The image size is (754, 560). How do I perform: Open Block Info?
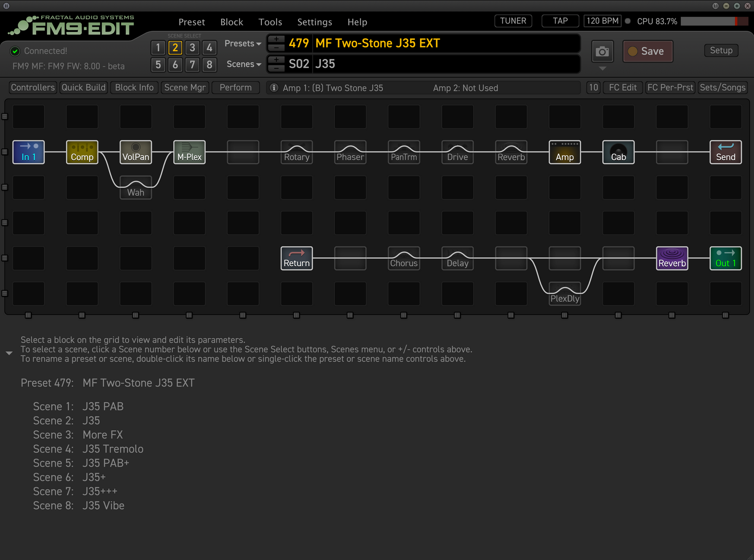[135, 88]
